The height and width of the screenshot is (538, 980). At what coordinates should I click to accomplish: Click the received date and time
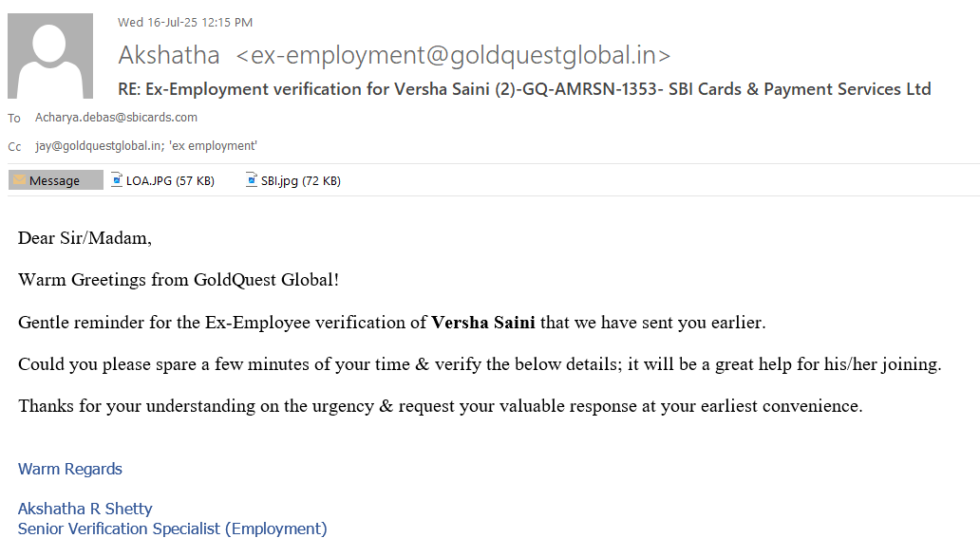(x=185, y=22)
